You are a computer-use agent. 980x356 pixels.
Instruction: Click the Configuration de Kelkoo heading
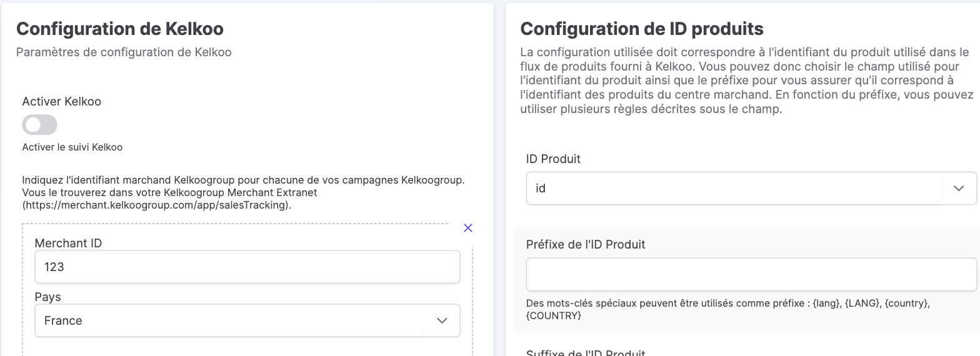pos(120,29)
